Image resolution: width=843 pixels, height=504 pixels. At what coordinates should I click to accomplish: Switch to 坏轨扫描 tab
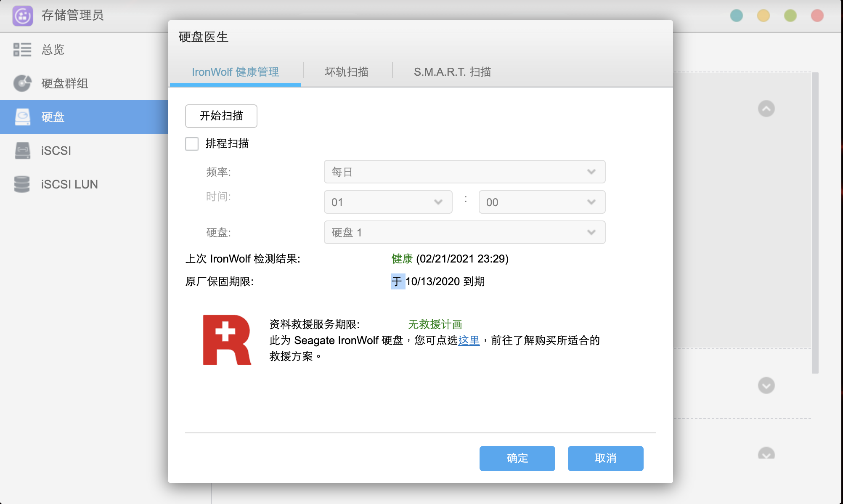coord(347,72)
